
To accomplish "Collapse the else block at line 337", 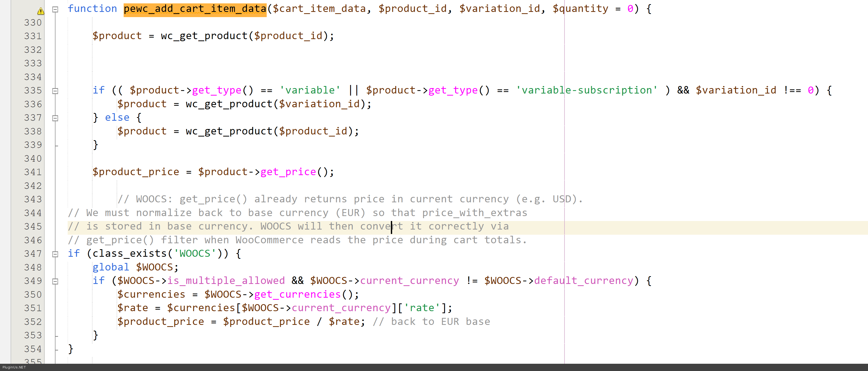I will click(55, 118).
